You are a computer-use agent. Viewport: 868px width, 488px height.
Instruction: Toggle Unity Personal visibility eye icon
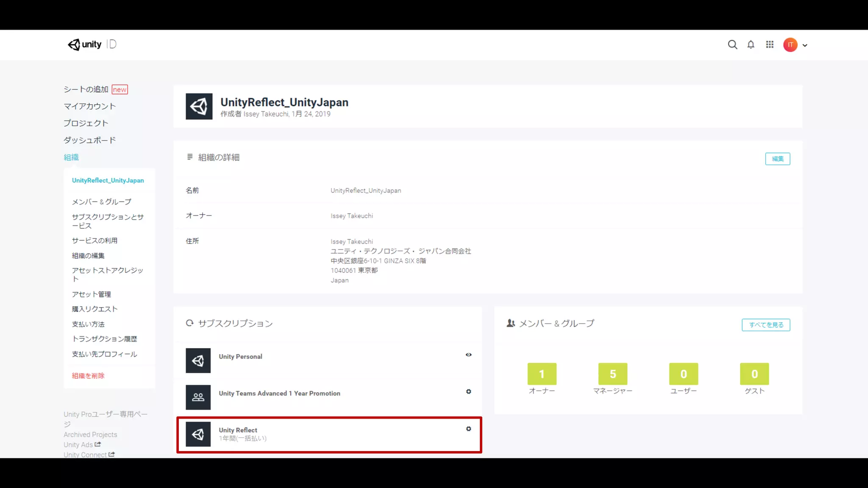click(468, 355)
